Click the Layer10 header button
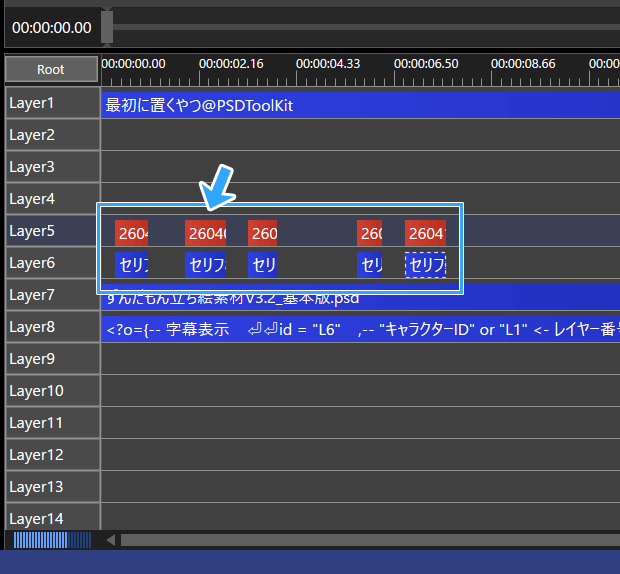620x574 pixels. coord(51,391)
